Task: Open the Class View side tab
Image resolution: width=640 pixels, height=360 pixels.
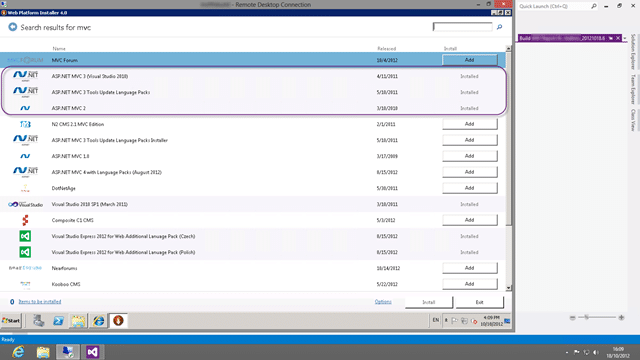Action: (633, 120)
